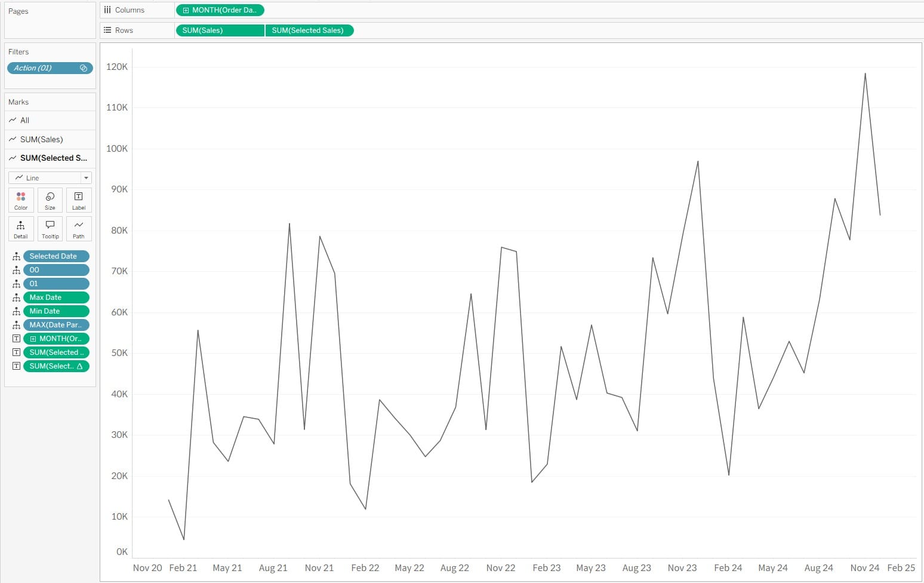Open the Color marks card button
The height and width of the screenshot is (583, 924).
(21, 200)
